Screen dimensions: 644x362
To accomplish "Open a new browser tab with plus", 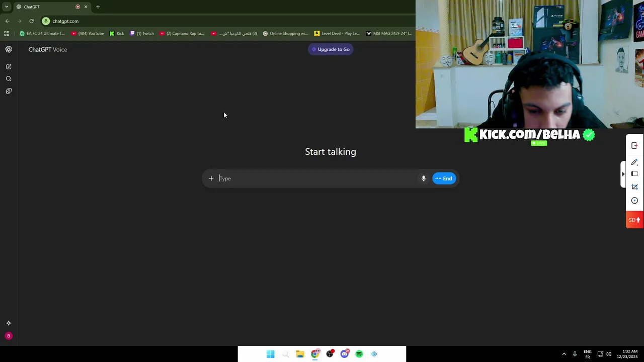I will point(98,7).
